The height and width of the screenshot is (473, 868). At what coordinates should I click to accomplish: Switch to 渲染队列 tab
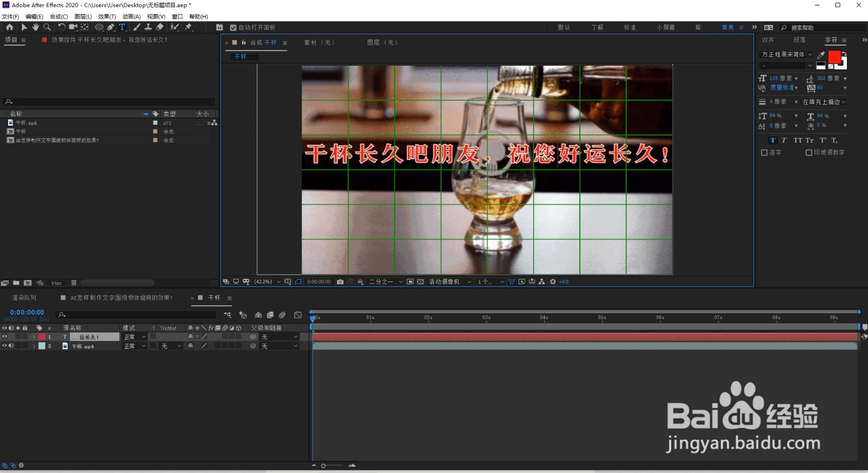pos(24,298)
